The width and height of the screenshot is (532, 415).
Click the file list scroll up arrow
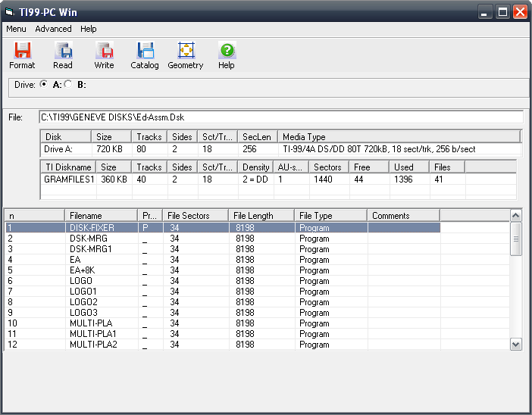point(516,216)
